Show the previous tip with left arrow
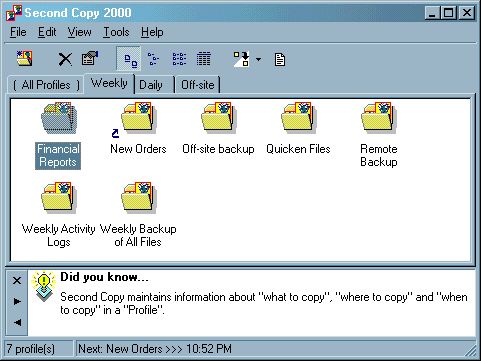This screenshot has width=481, height=361. pyautogui.click(x=17, y=322)
